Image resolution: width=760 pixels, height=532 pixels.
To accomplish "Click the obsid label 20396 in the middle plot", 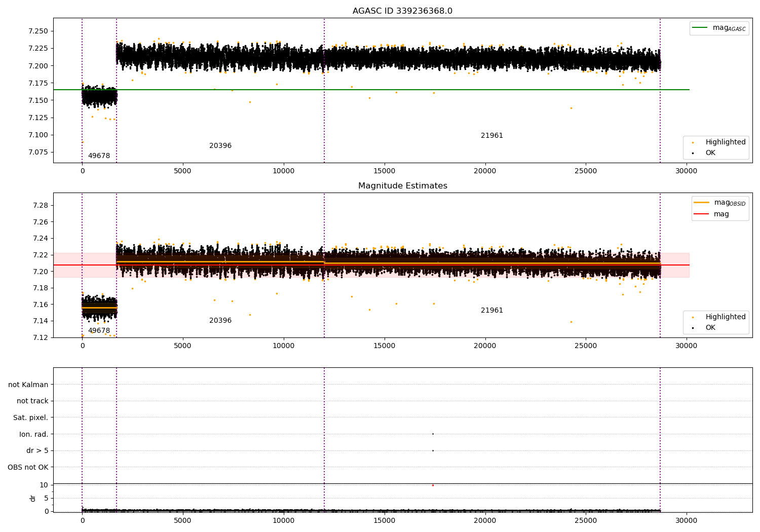I will click(x=220, y=320).
